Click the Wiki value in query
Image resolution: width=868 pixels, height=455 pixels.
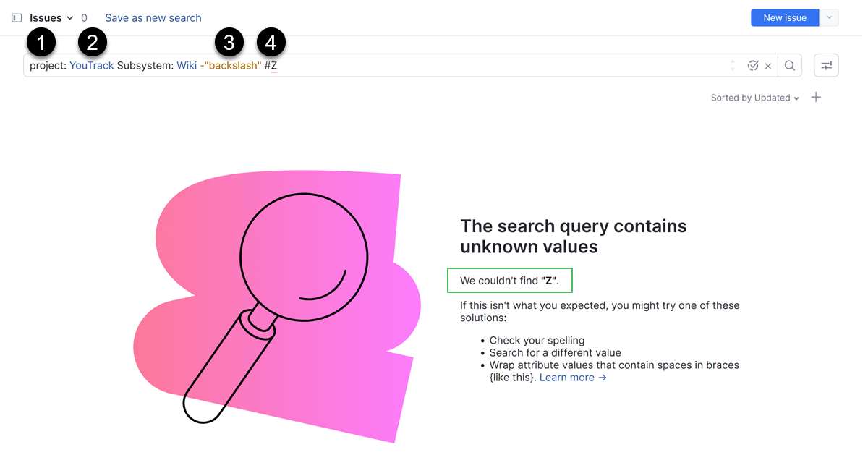coord(187,66)
